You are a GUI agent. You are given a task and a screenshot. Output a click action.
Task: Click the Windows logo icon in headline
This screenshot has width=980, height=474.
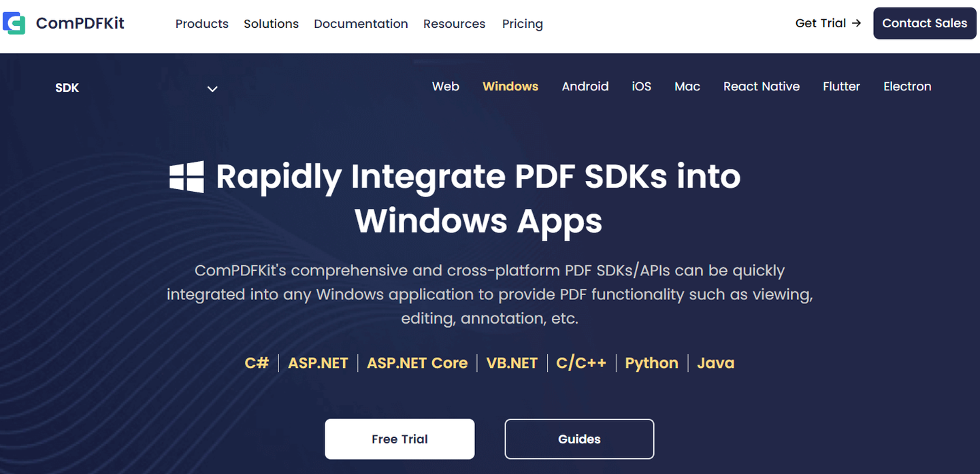(x=186, y=177)
